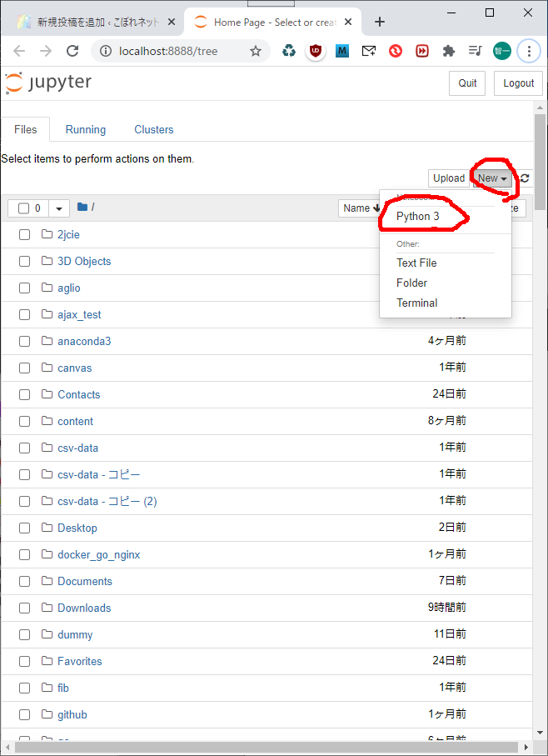
Task: Select the anaconda3 folder checkbox
Action: (24, 342)
